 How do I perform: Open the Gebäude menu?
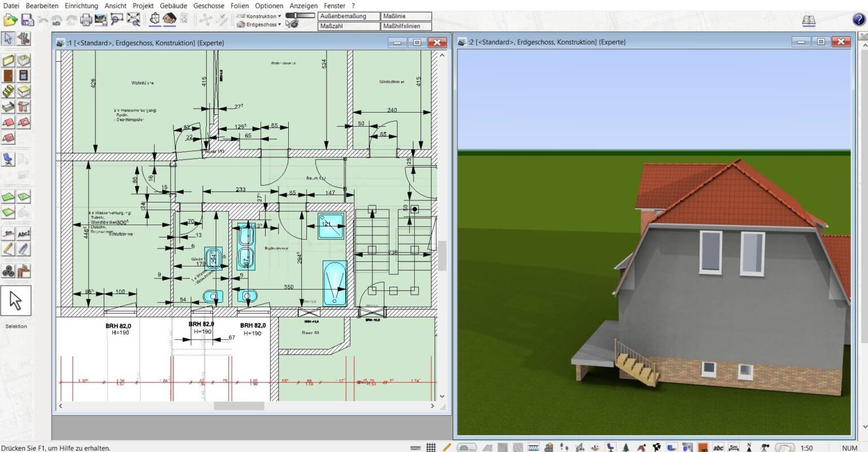172,6
